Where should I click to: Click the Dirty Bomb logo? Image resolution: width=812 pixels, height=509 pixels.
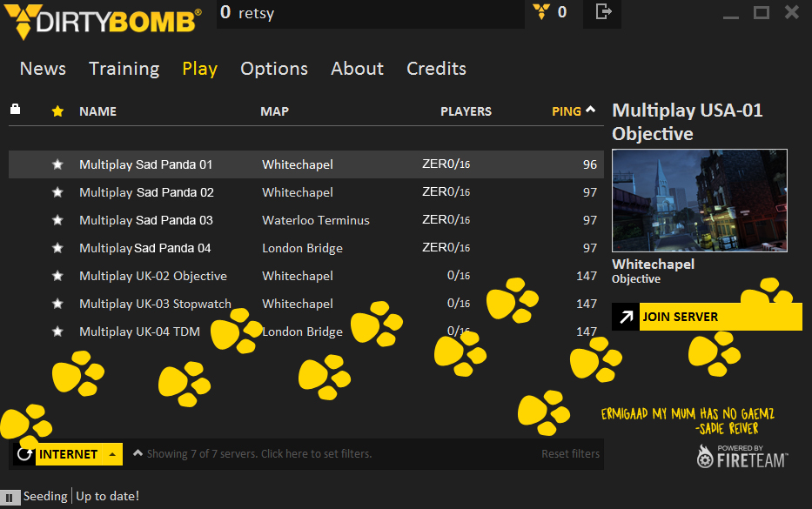tap(102, 21)
